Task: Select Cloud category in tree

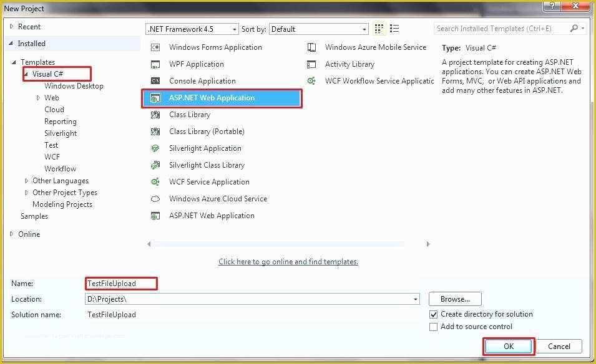Action: 54,110
